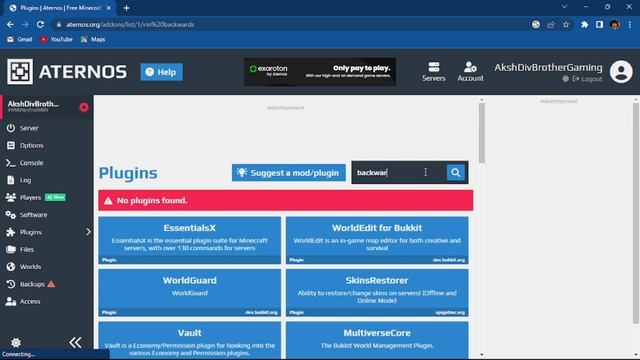Screen dimensions: 640x360
Task: Focus the plugin search input field
Action: click(399, 173)
